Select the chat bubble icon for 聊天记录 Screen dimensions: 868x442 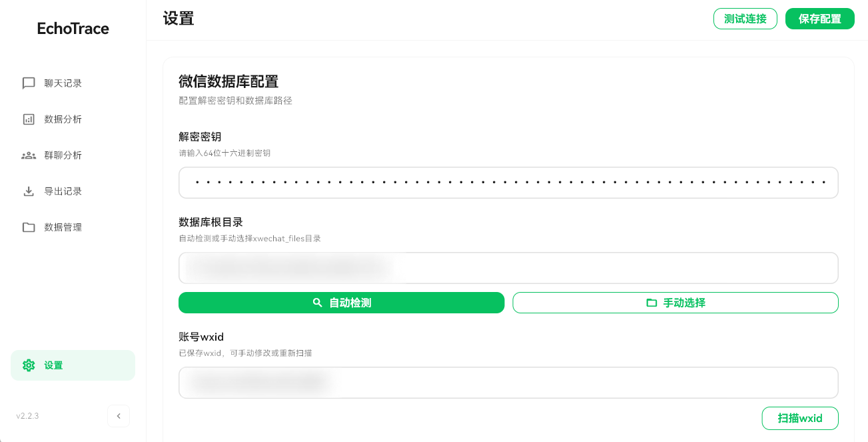click(28, 83)
